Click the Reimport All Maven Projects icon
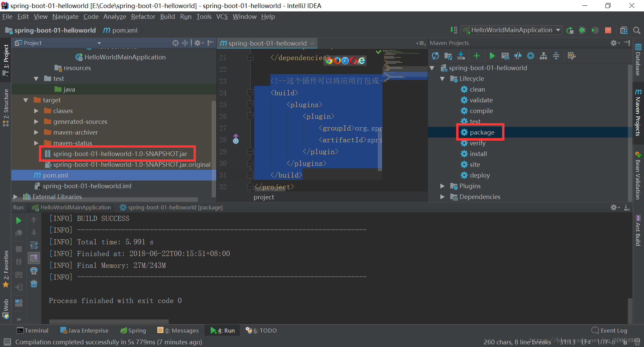The image size is (644, 347). tap(435, 56)
